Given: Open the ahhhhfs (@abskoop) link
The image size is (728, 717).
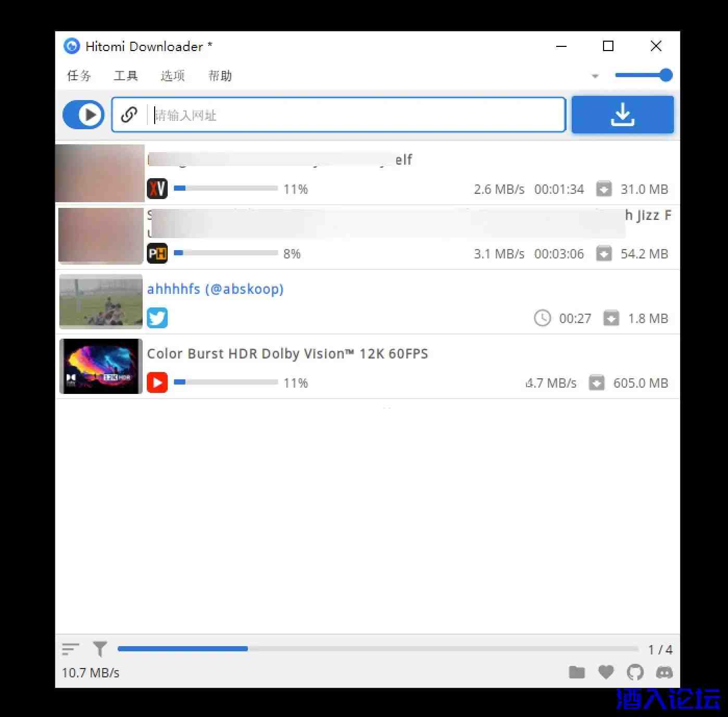Looking at the screenshot, I should point(215,289).
